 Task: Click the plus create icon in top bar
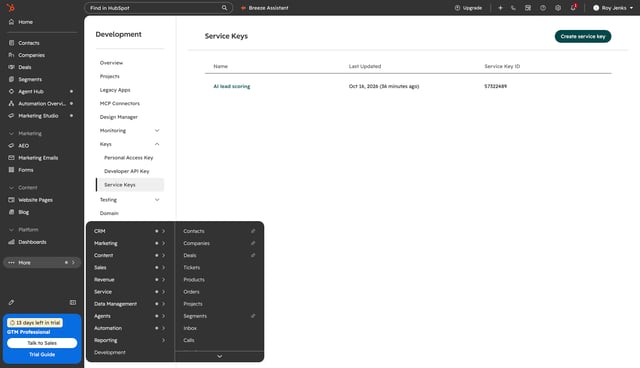click(500, 8)
